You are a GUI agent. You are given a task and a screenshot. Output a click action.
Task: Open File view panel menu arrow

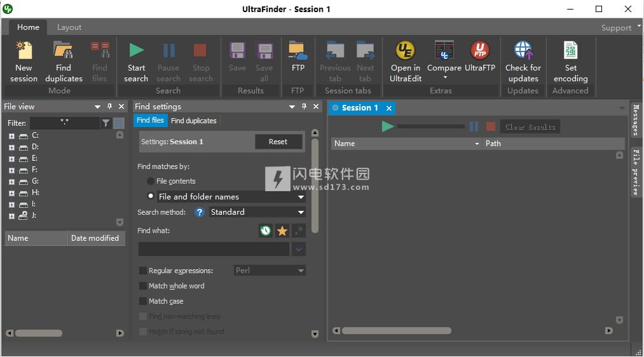tap(97, 107)
